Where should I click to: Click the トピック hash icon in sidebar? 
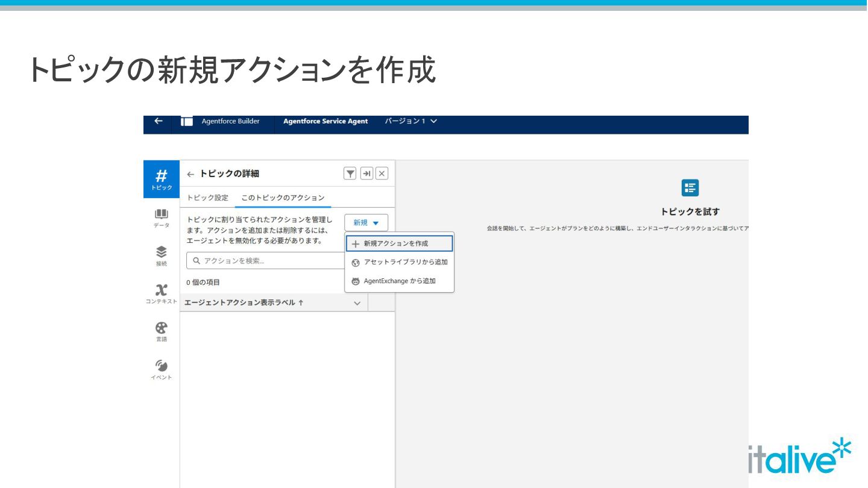(161, 179)
